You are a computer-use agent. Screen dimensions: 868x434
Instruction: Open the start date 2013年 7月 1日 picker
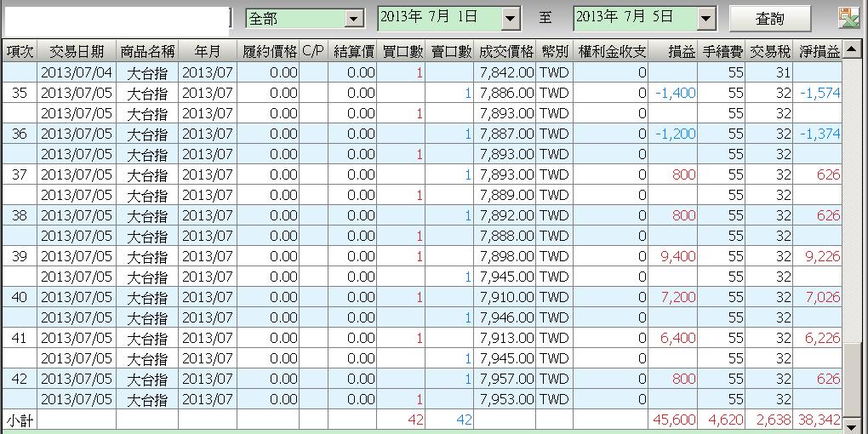click(510, 20)
